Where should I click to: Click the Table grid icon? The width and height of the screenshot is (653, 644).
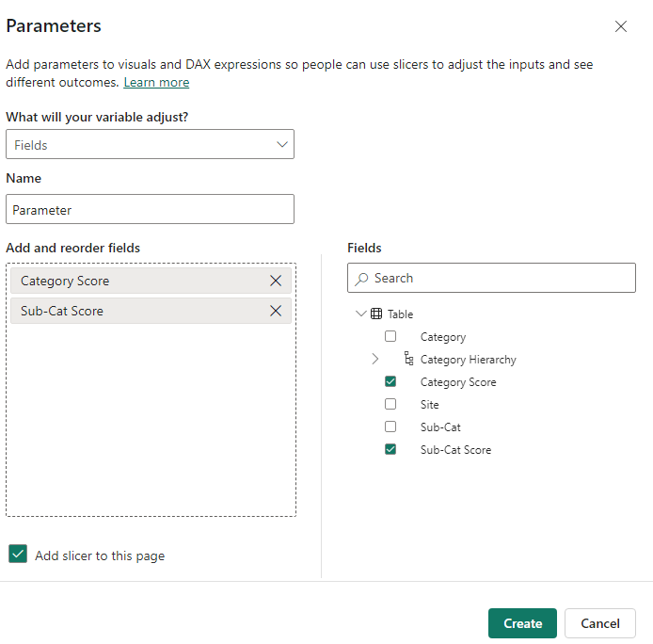click(x=376, y=314)
